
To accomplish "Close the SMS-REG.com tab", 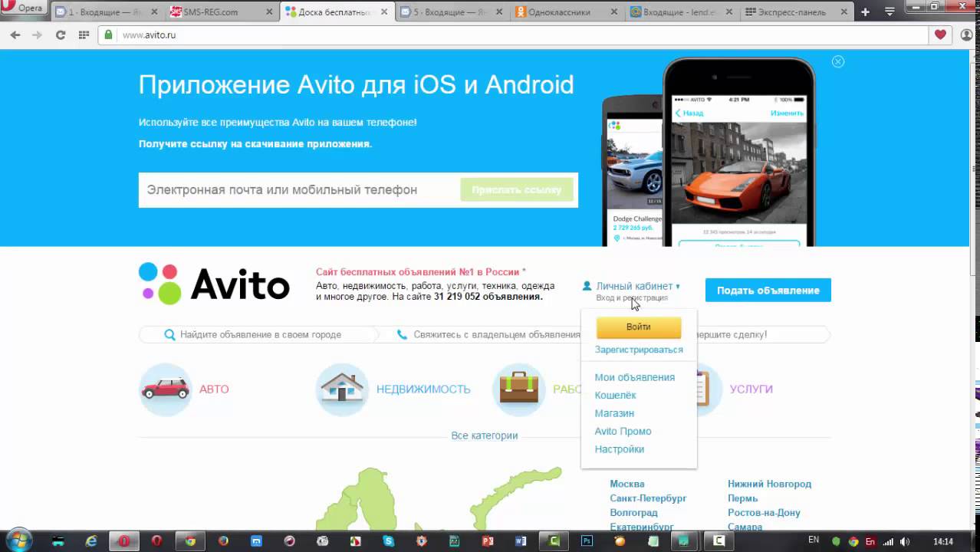I will tap(269, 11).
